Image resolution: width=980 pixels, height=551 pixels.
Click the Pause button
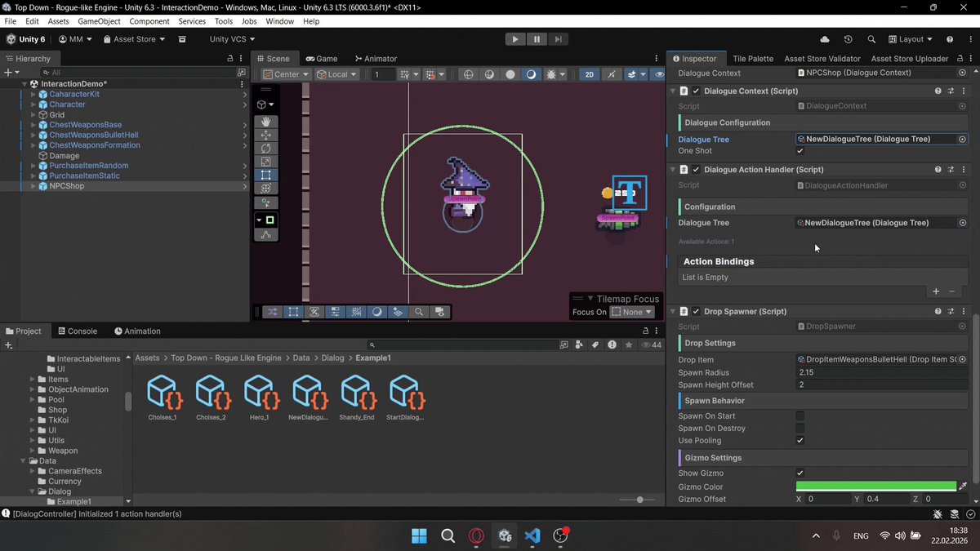(x=537, y=38)
